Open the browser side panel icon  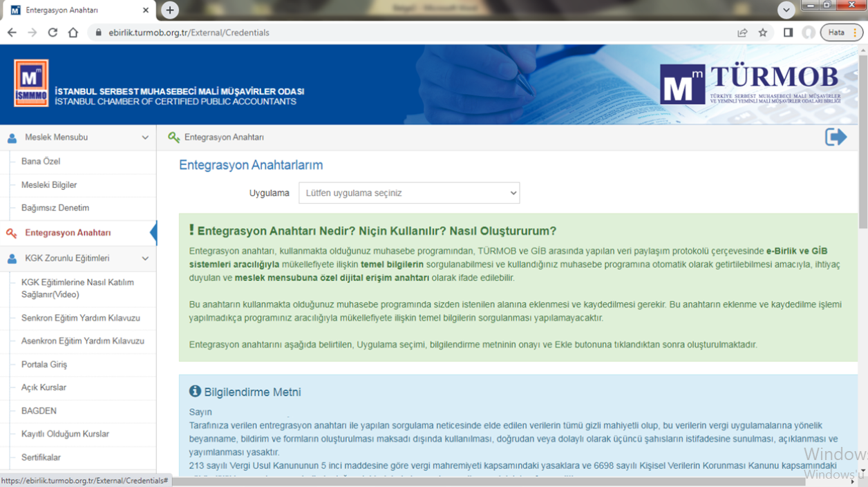click(x=788, y=32)
